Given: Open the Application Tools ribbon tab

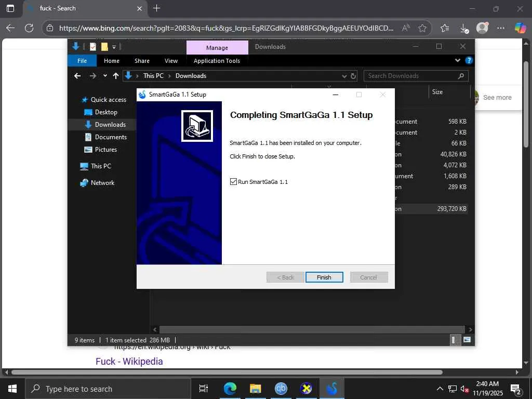Looking at the screenshot, I should click(x=217, y=61).
